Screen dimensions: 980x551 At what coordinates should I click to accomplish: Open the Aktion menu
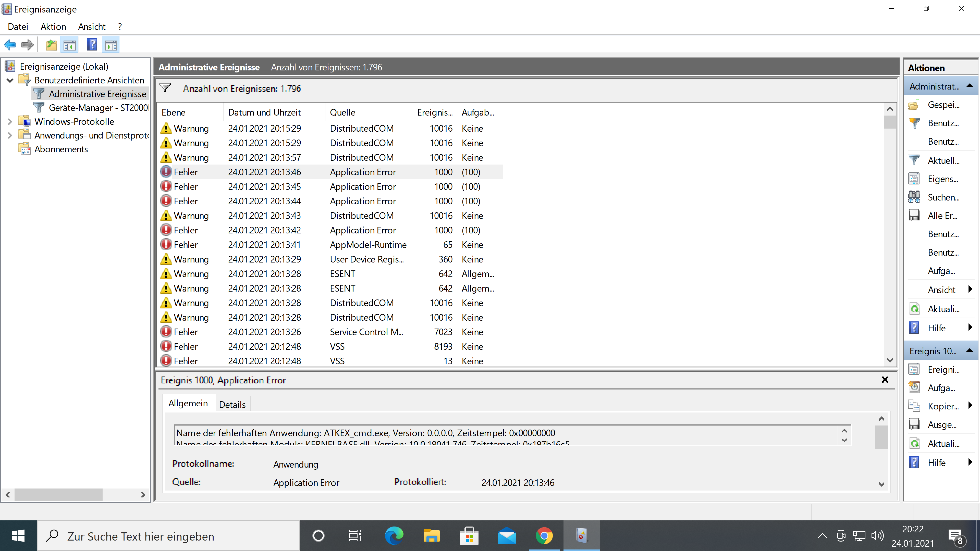point(53,27)
